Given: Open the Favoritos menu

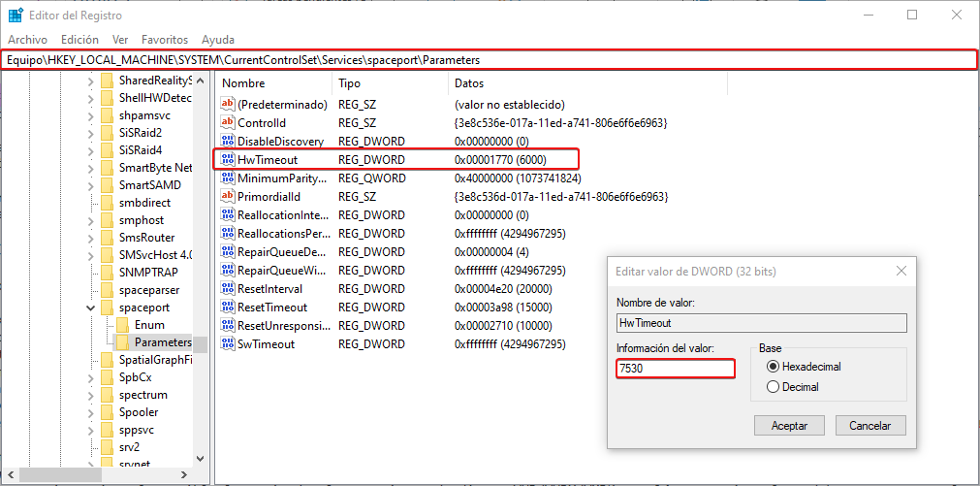Looking at the screenshot, I should (x=165, y=40).
